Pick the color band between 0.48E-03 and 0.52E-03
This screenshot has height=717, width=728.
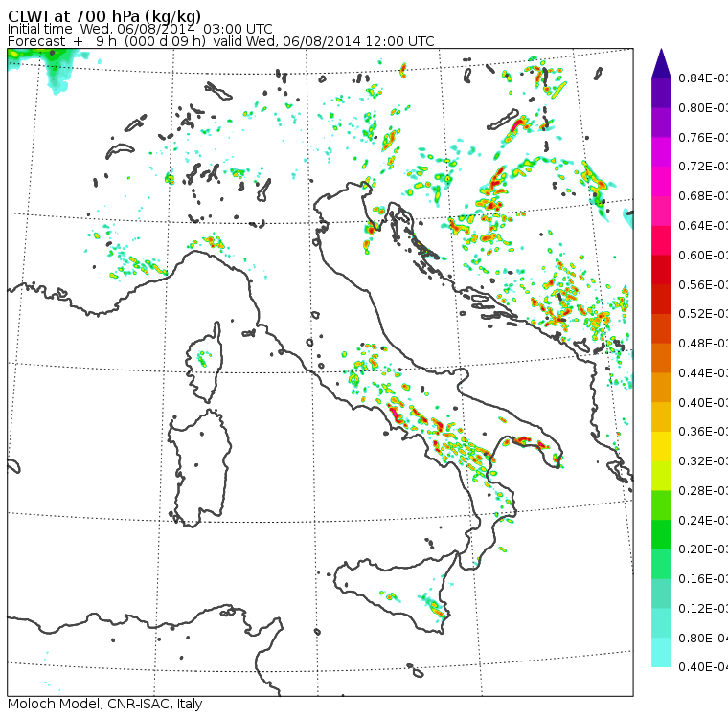(x=661, y=328)
